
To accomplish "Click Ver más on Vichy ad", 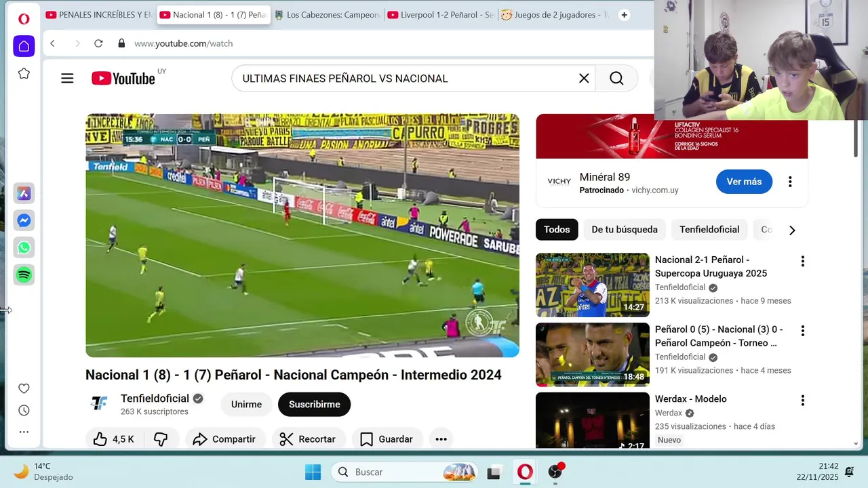I will pos(744,182).
